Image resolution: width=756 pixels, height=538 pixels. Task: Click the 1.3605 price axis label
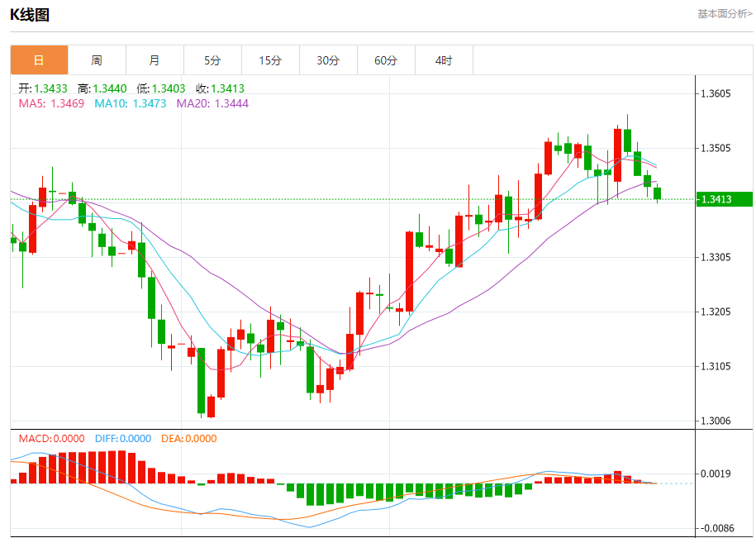[x=716, y=93]
